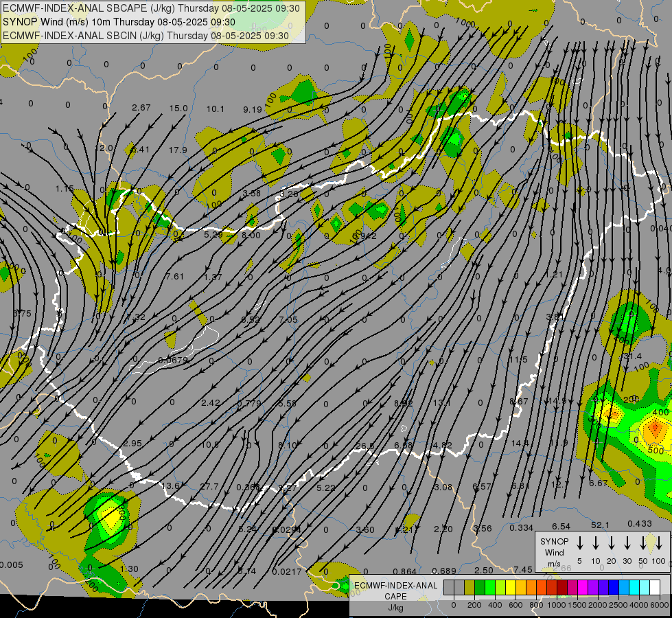Click the 4000 tick on CAPE color scale

(x=639, y=605)
